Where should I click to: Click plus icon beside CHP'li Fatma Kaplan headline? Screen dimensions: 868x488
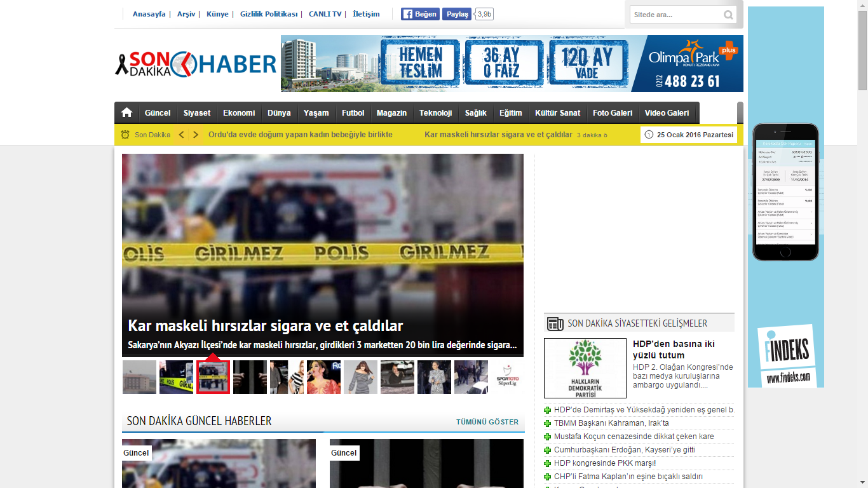click(548, 477)
